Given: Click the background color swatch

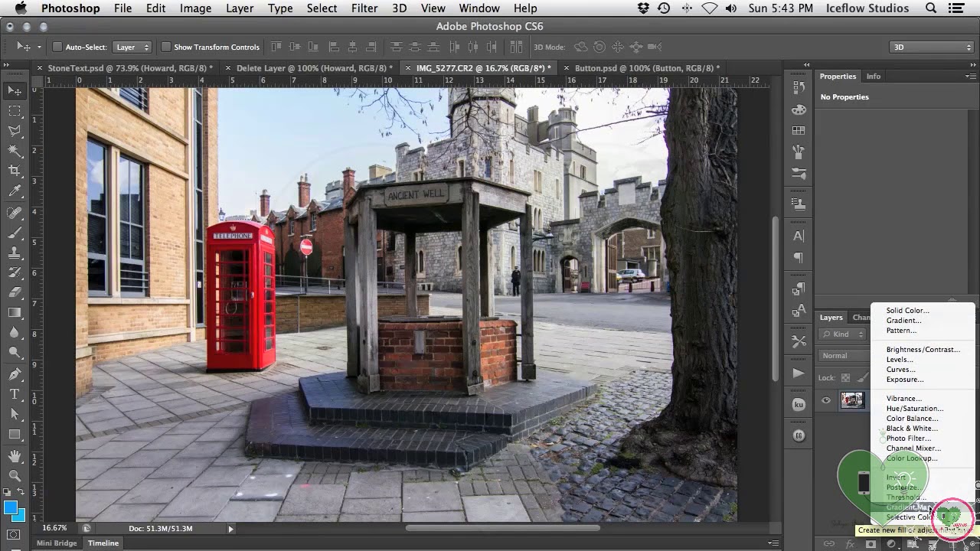Looking at the screenshot, I should 21,517.
